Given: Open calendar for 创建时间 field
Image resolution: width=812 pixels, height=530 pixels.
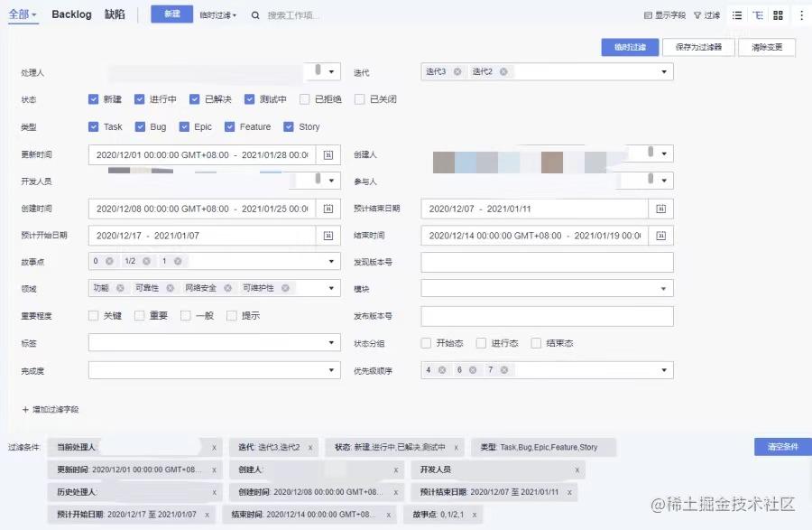Looking at the screenshot, I should [328, 209].
